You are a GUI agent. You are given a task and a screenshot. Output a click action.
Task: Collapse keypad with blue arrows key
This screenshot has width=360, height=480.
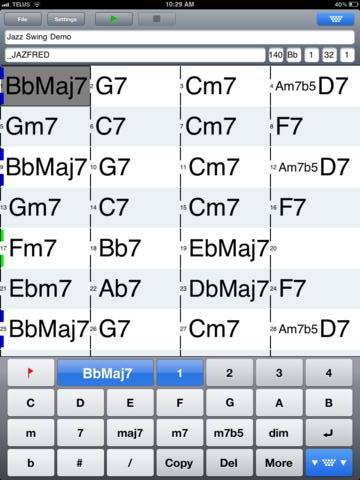click(329, 463)
